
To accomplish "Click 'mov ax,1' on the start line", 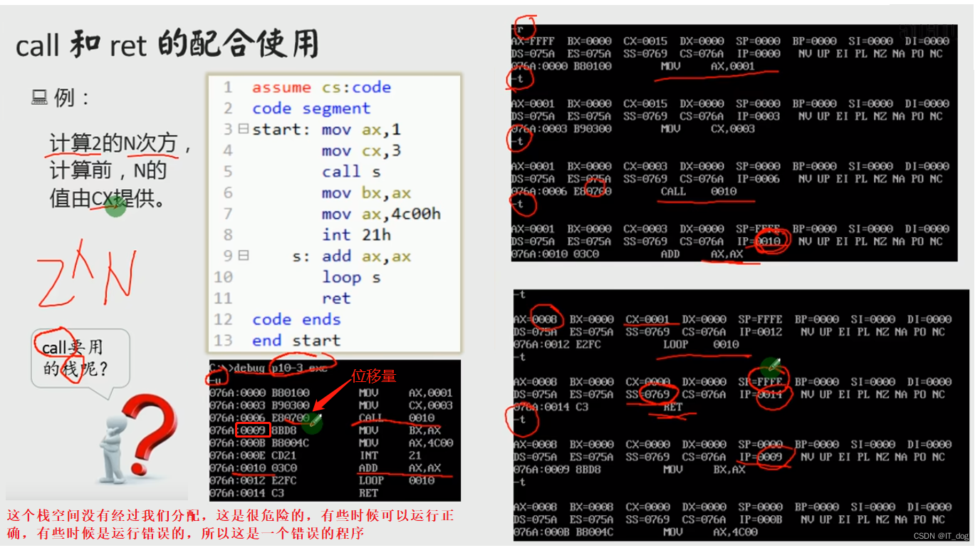I will tap(361, 130).
